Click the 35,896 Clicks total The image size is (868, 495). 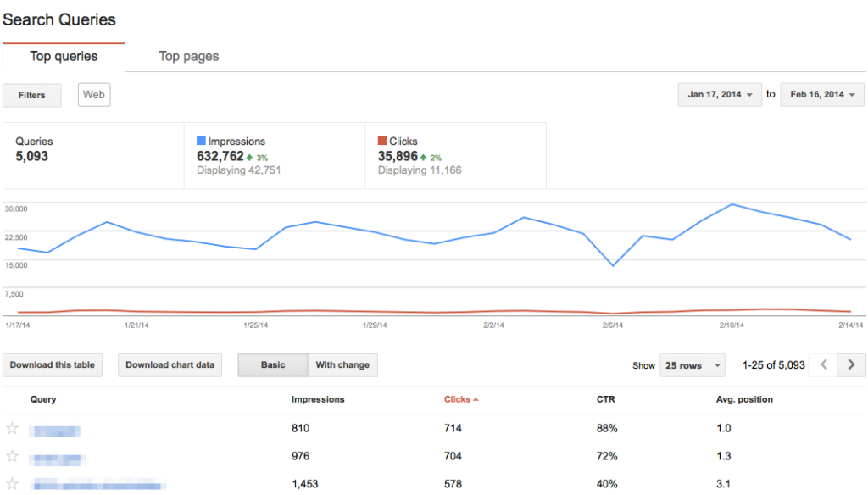[x=398, y=156]
